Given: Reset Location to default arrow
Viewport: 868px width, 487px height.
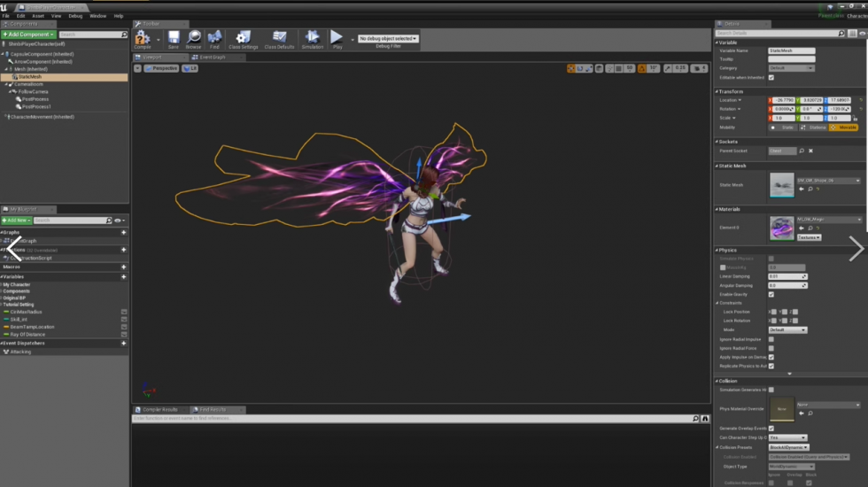Looking at the screenshot, I should [861, 100].
